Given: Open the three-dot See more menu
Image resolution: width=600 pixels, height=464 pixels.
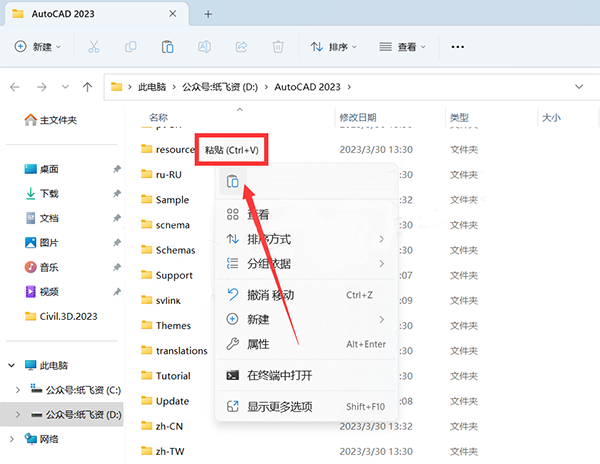Looking at the screenshot, I should pos(458,47).
